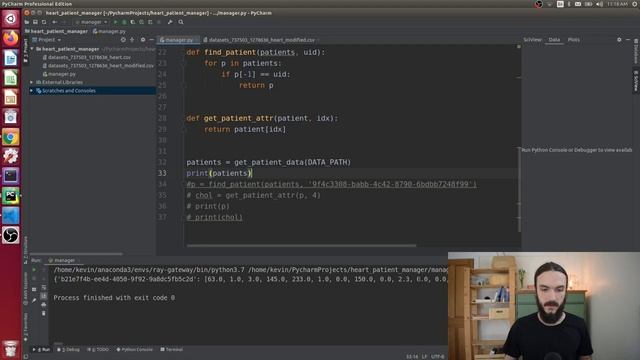
Task: Click the locate-current-file target icon in Project panel
Action: click(123, 40)
